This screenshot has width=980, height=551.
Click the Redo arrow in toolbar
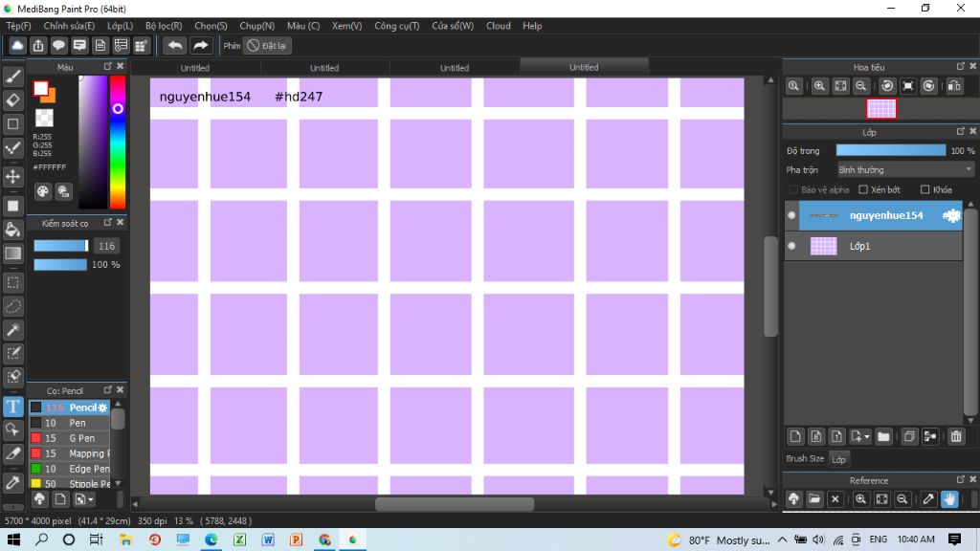click(x=201, y=46)
